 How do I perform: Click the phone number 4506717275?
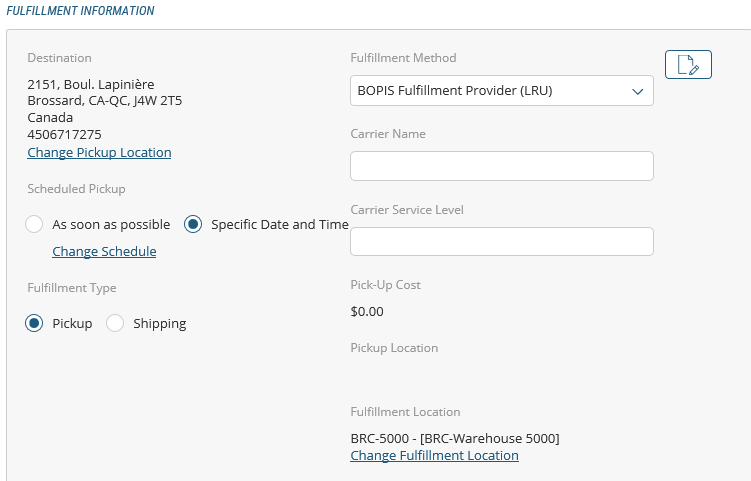tap(64, 134)
